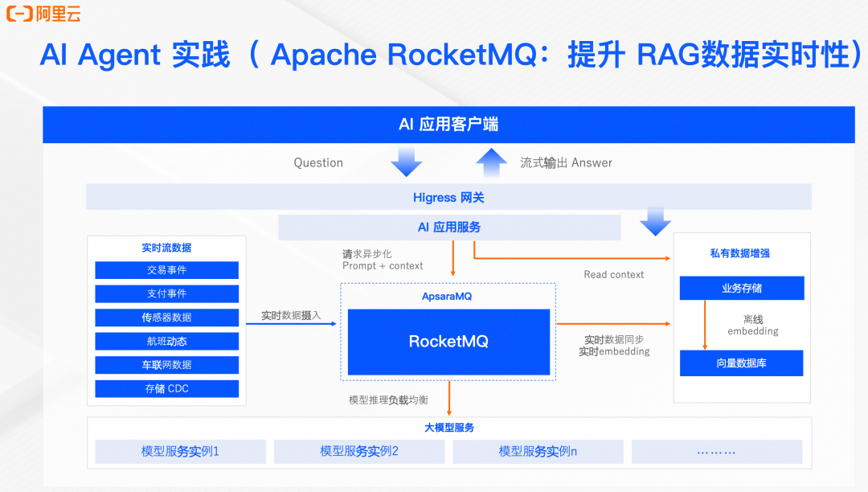Click the RocketMQ block
This screenshot has height=492, width=868.
point(447,342)
